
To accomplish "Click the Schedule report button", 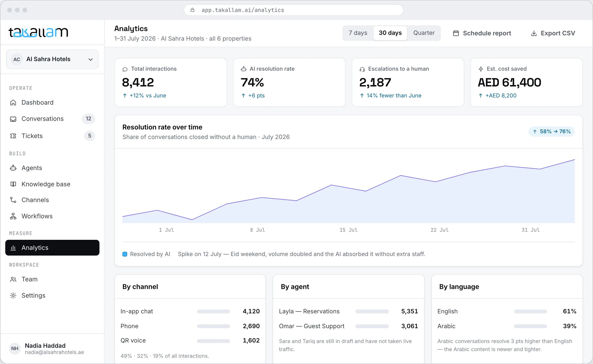I will (482, 33).
